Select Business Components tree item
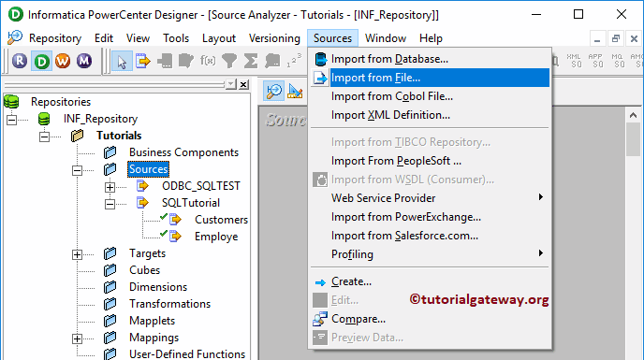The image size is (644, 360). (x=183, y=152)
